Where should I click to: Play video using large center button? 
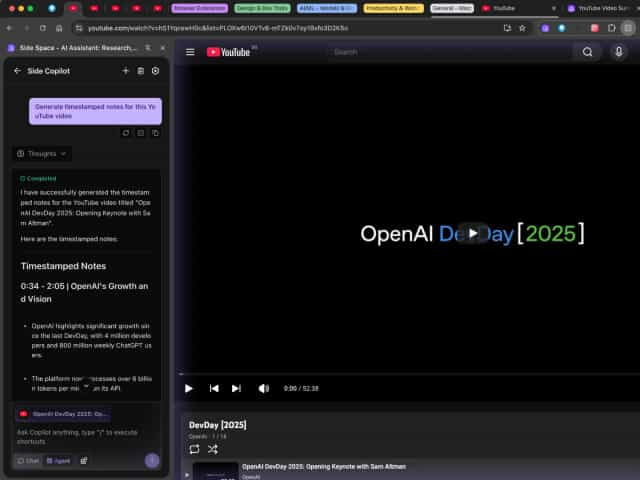[x=473, y=233]
